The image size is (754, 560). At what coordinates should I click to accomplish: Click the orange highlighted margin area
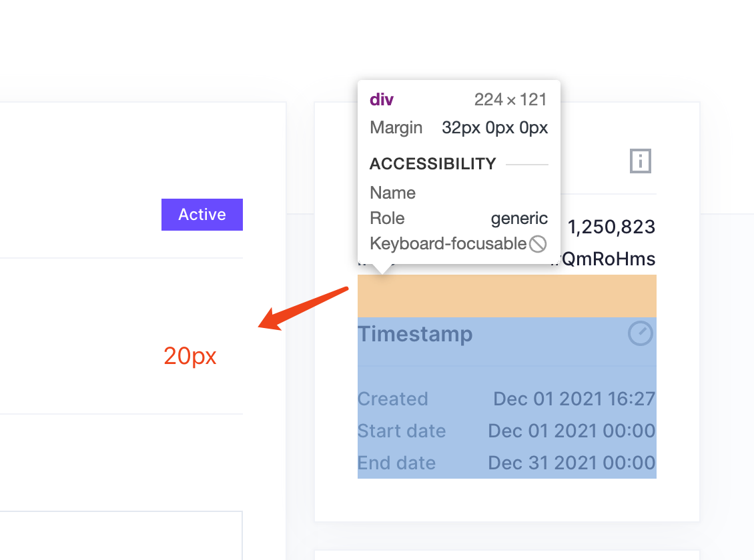pyautogui.click(x=507, y=296)
